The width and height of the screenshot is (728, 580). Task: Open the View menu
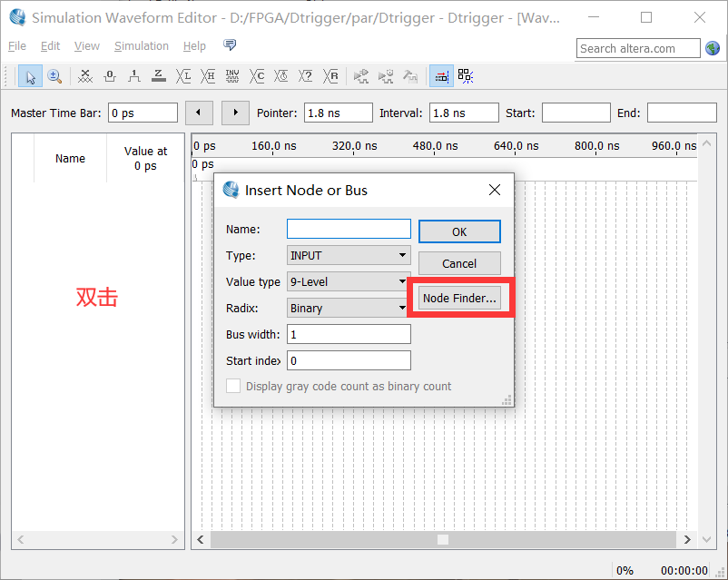[87, 46]
